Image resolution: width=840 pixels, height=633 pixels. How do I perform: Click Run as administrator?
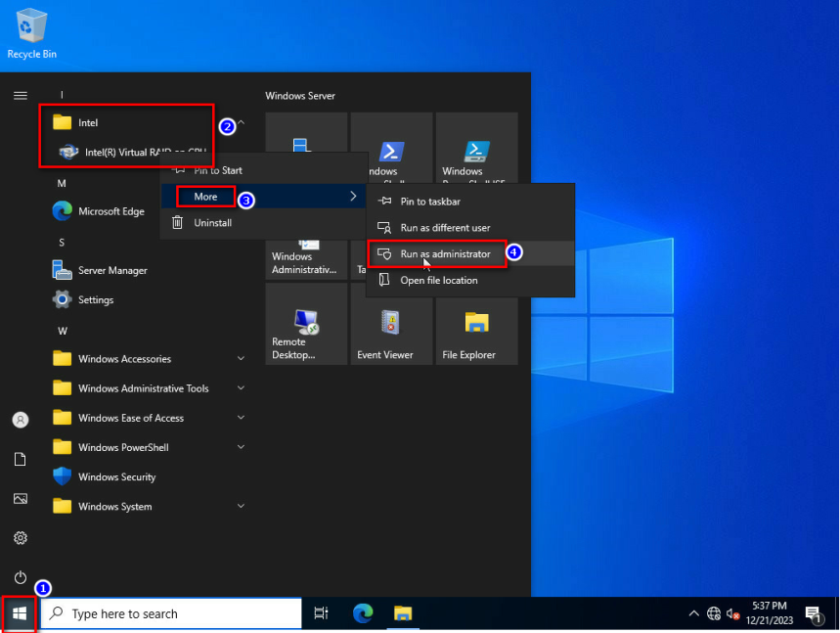coord(470,253)
